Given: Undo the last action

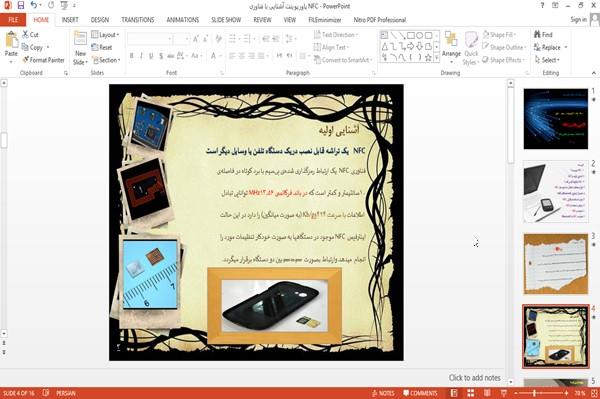Looking at the screenshot, I should pyautogui.click(x=34, y=5).
